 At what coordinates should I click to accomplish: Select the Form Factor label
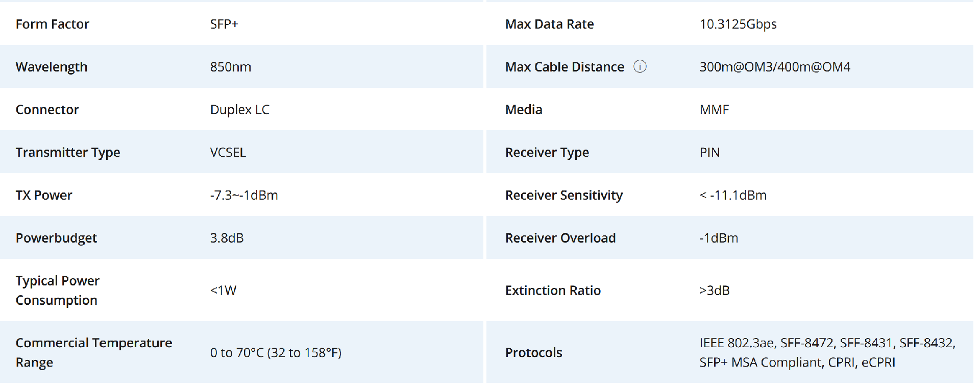pyautogui.click(x=53, y=24)
